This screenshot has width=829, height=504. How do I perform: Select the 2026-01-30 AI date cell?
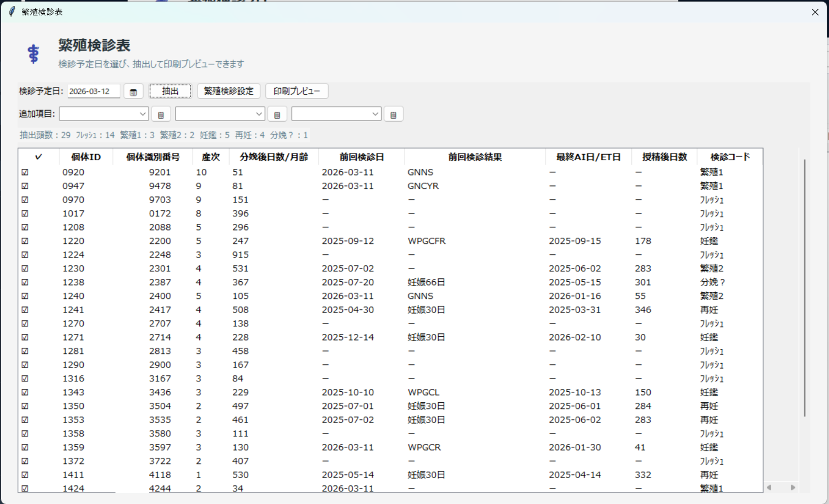point(575,447)
